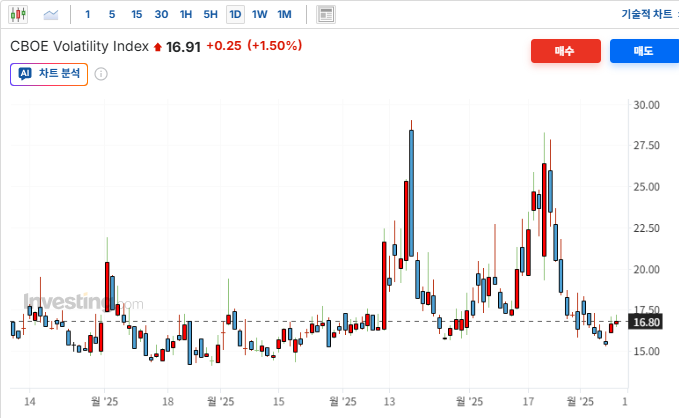The width and height of the screenshot is (679, 418).
Task: Click the 15.00 price axis label
Action: pyautogui.click(x=647, y=351)
